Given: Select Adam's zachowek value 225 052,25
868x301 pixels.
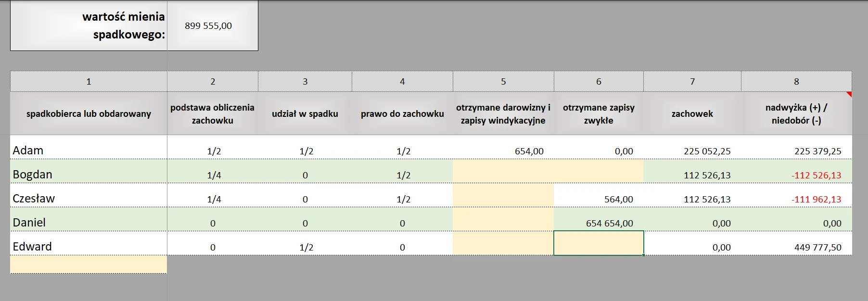Looking at the screenshot, I should pos(692,147).
